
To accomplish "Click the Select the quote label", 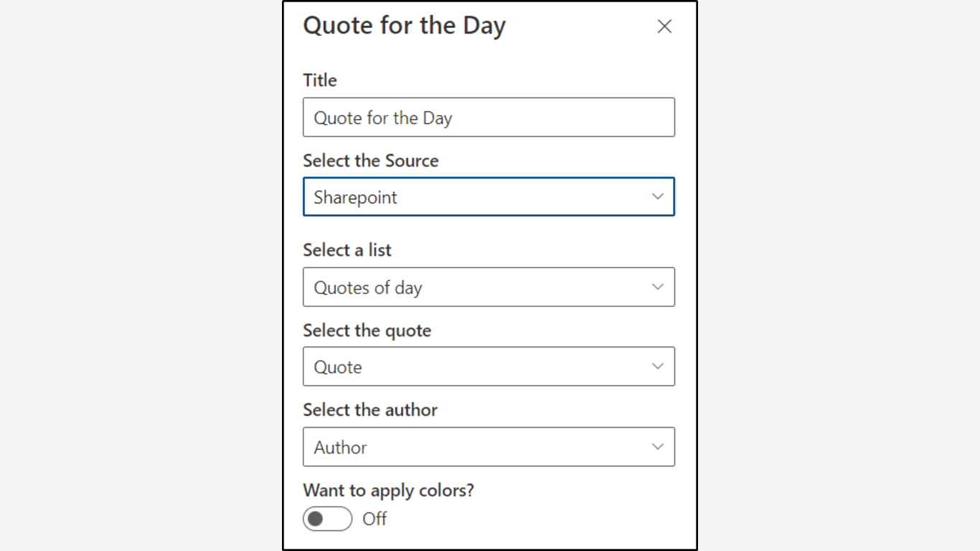I will point(367,331).
